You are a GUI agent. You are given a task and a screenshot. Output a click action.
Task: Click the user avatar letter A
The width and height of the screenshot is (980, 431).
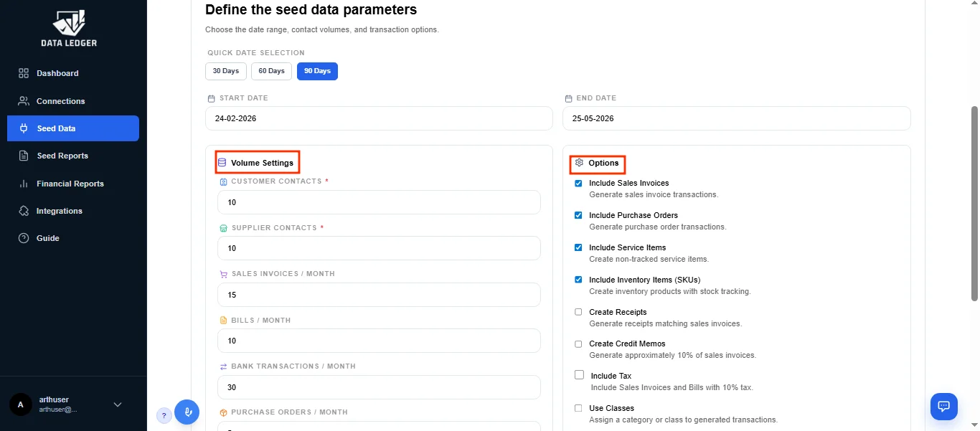point(20,404)
